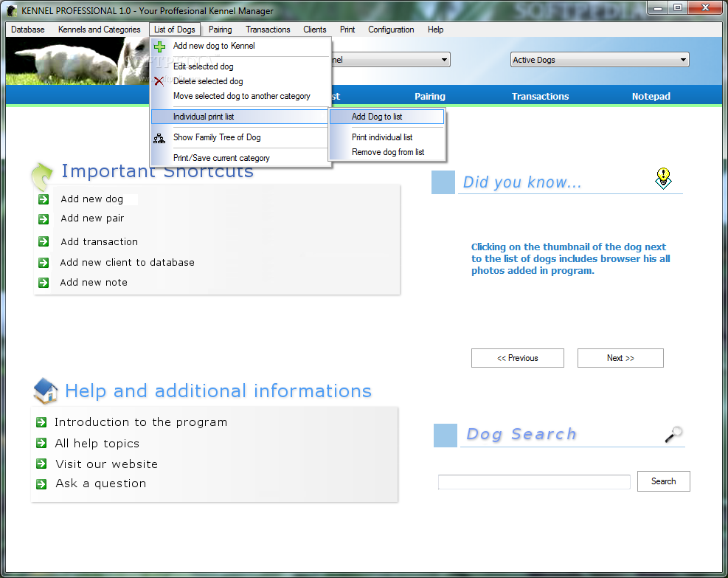Click the house icon near Help heading
The width and height of the screenshot is (728, 578).
(x=46, y=391)
